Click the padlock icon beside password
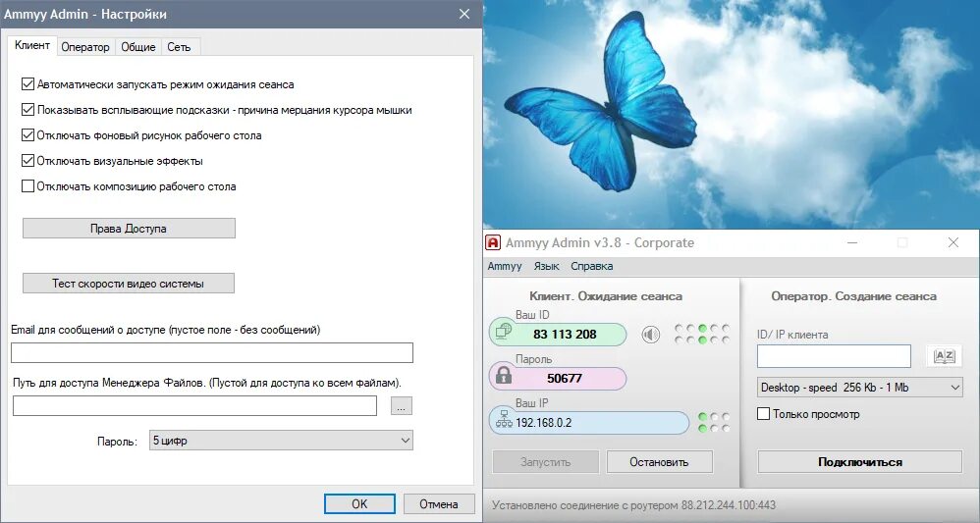The height and width of the screenshot is (523, 980). coord(503,376)
